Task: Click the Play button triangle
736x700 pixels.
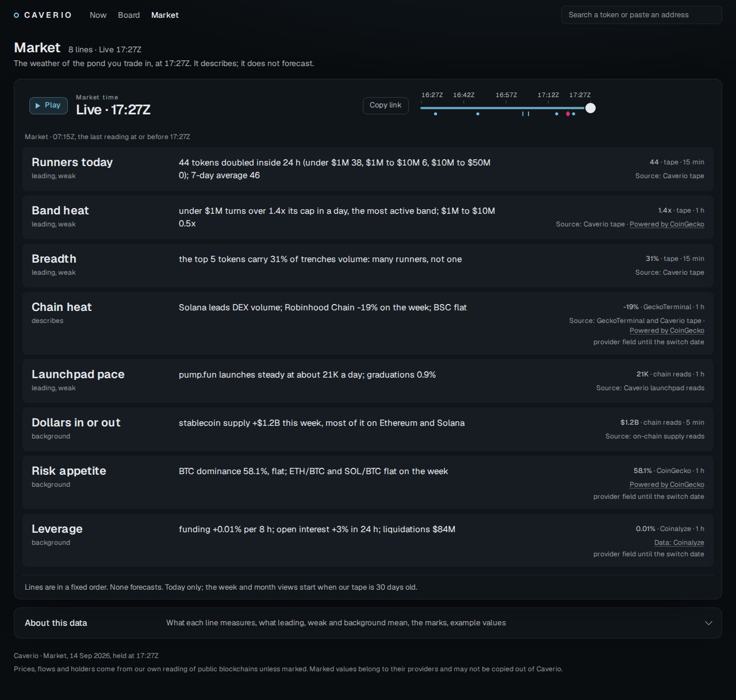Action: click(x=38, y=106)
